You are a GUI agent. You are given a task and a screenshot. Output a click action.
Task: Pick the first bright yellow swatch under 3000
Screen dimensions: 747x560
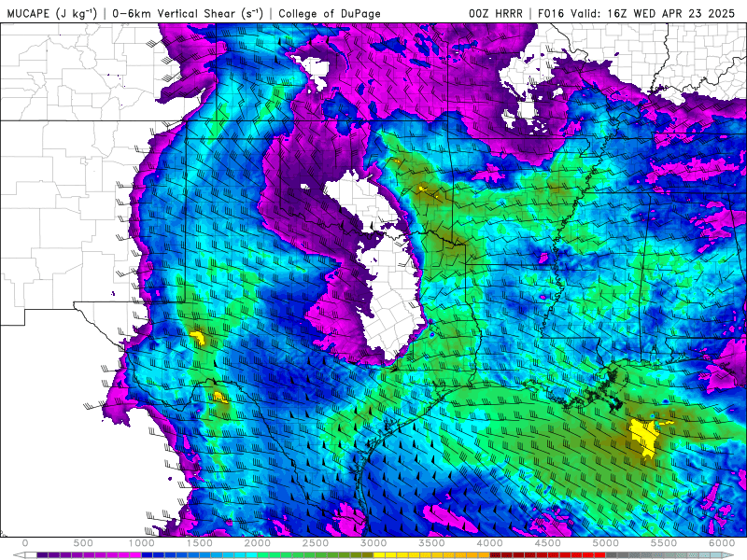(x=379, y=554)
